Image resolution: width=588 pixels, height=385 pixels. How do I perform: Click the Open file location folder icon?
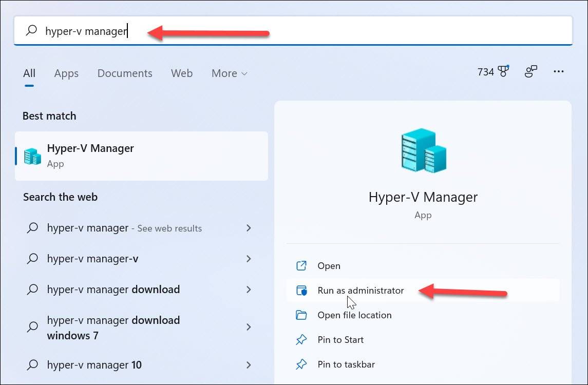tap(301, 315)
